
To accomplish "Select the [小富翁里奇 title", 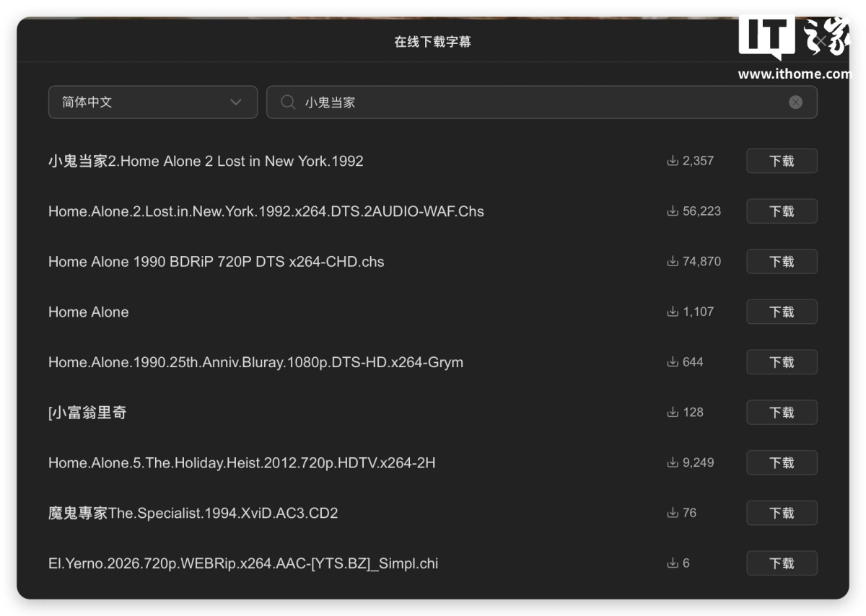I will [87, 413].
